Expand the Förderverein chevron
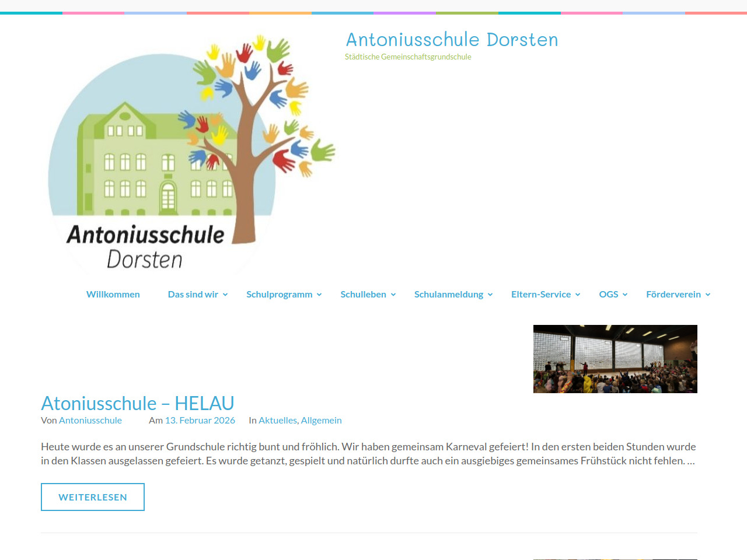 coord(708,295)
